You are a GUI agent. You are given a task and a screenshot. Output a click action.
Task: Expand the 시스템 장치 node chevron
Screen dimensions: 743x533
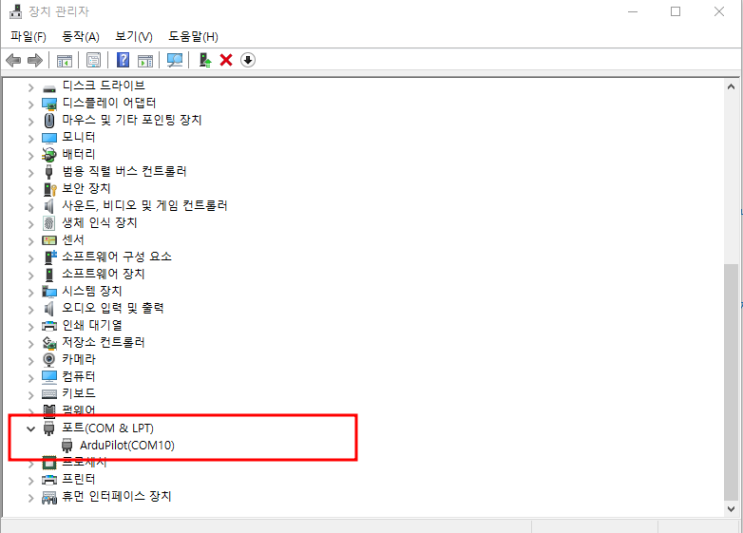[x=31, y=292]
